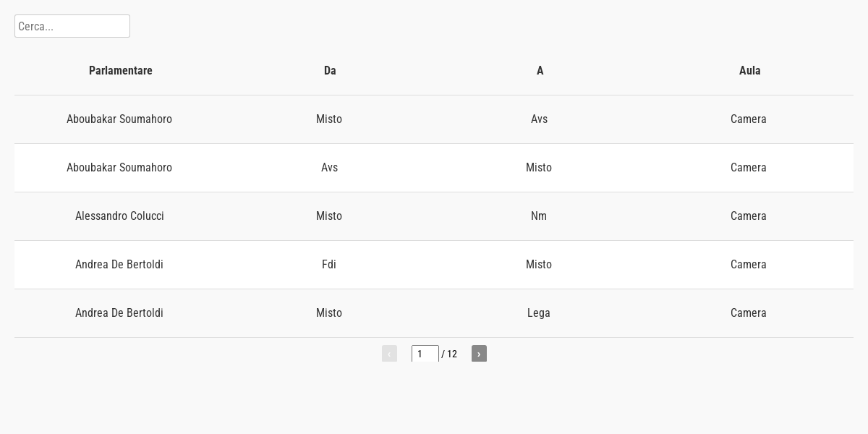Image resolution: width=868 pixels, height=434 pixels.
Task: Select Aboubakar Soumahoro in the first row
Action: click(x=119, y=119)
